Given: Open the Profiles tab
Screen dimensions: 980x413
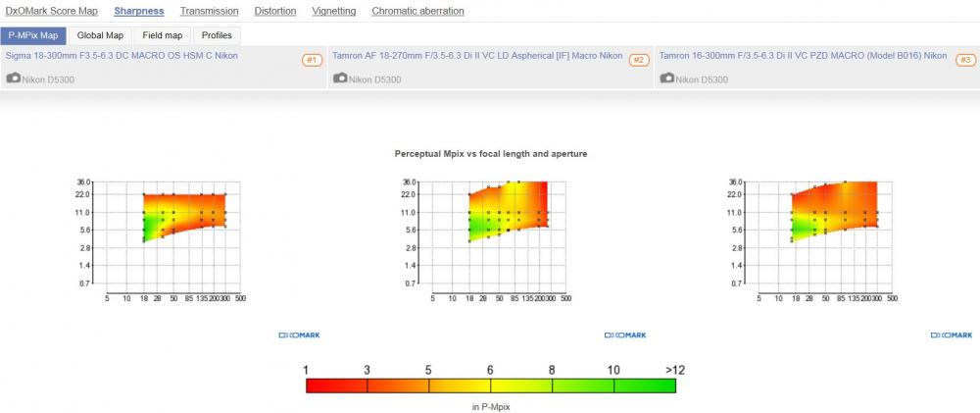Looking at the screenshot, I should click(217, 35).
